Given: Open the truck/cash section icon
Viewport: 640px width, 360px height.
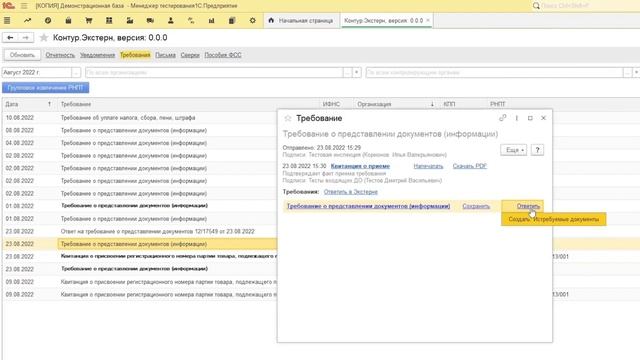Looking at the screenshot, I should point(150,20).
